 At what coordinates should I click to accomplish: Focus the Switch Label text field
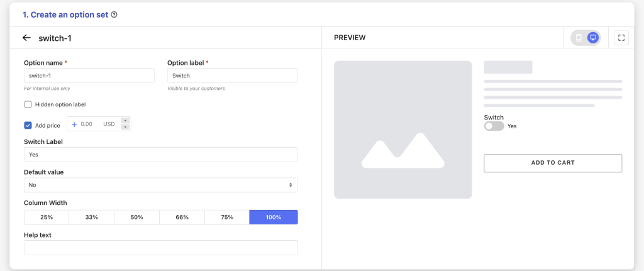pyautogui.click(x=160, y=155)
